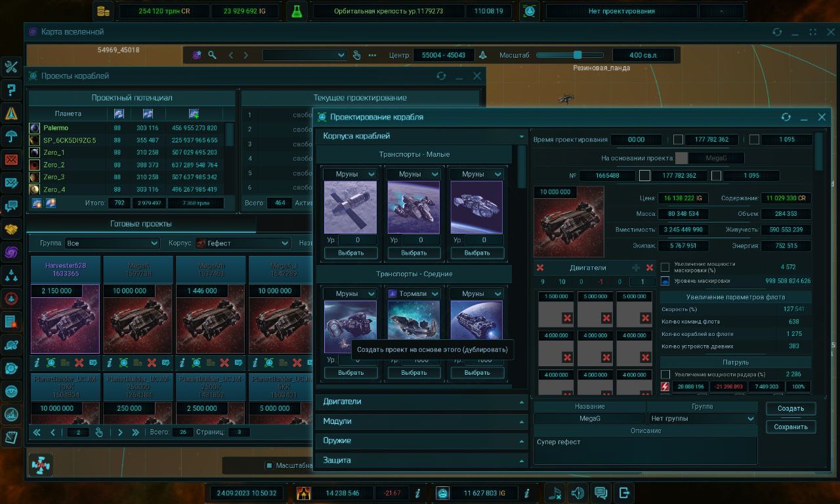This screenshot has width=840, height=504.
Task: Expand the Оружие section
Action: coord(421,440)
